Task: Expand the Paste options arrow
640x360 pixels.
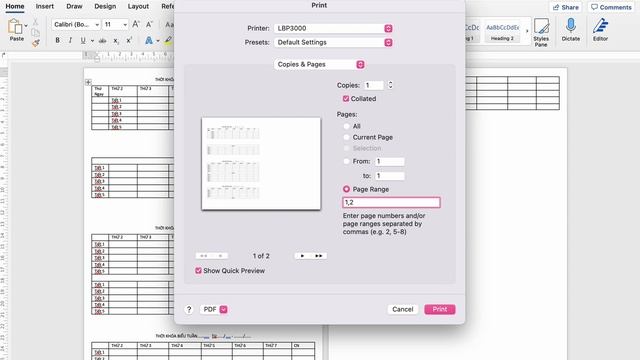Action: coord(26,26)
